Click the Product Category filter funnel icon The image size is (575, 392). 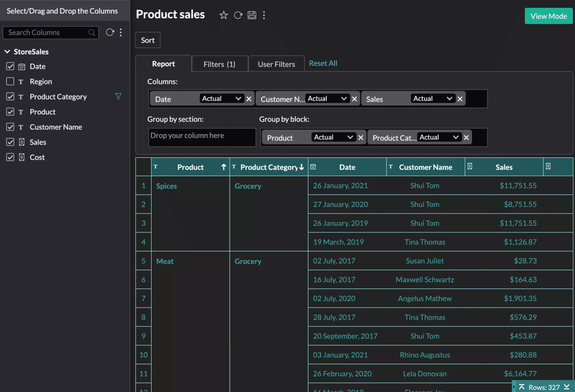pos(118,96)
